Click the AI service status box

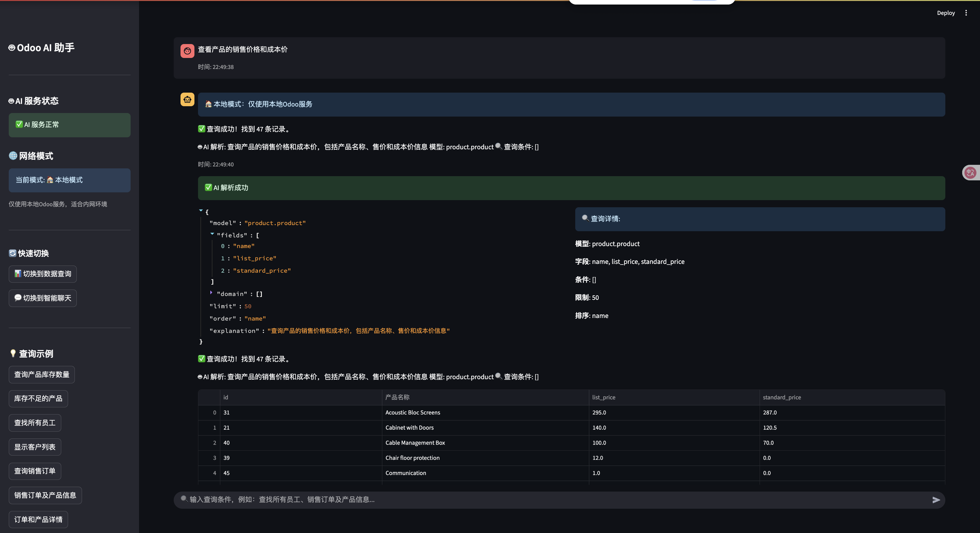70,125
